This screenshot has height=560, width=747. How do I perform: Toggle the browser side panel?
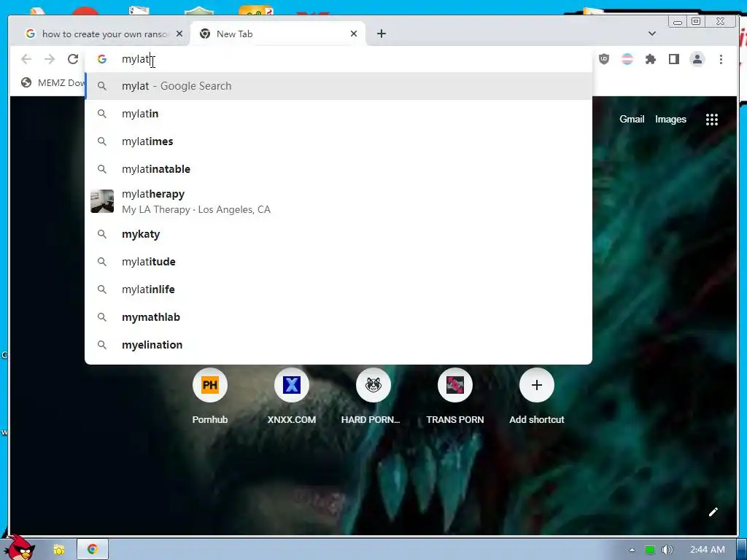point(673,59)
